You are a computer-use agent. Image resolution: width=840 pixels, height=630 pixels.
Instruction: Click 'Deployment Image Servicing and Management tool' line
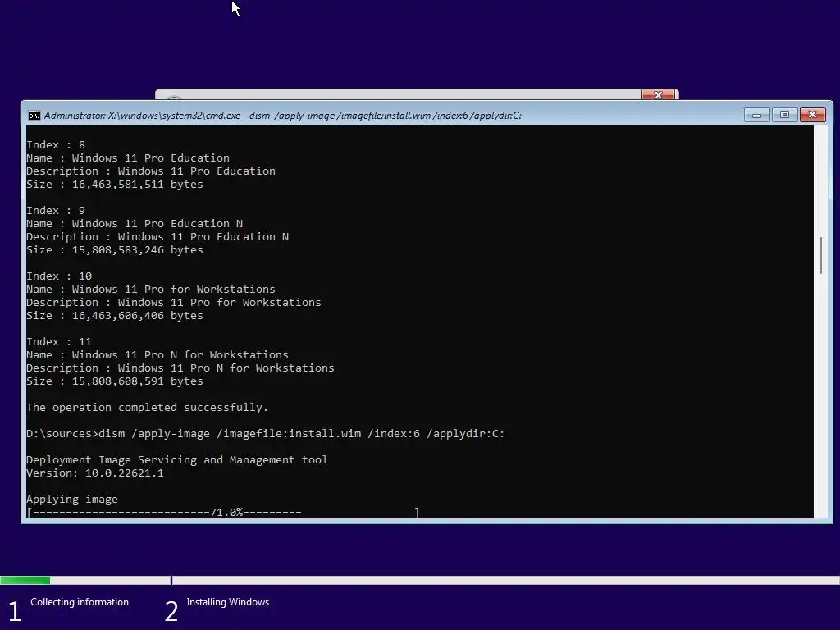point(177,460)
